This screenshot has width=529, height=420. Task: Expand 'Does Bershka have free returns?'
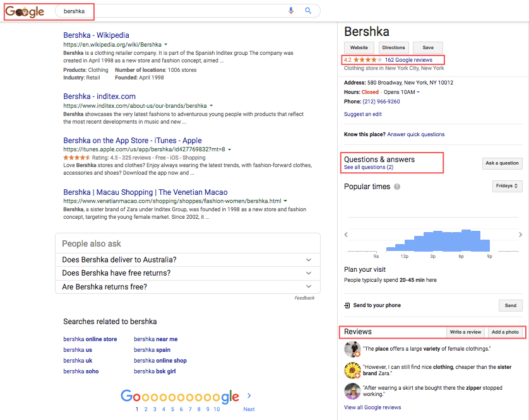pos(309,274)
